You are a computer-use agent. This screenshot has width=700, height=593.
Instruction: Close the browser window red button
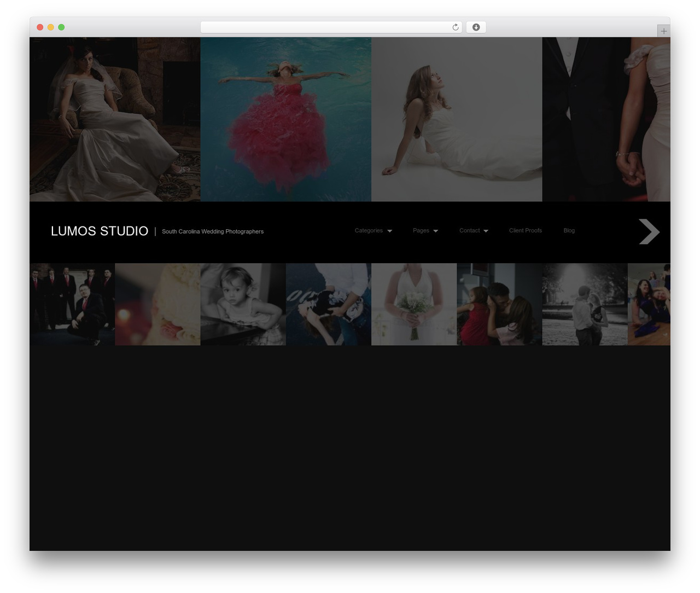coord(40,27)
